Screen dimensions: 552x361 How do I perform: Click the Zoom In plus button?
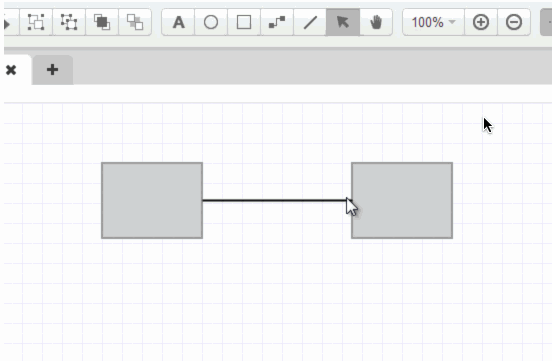click(481, 22)
